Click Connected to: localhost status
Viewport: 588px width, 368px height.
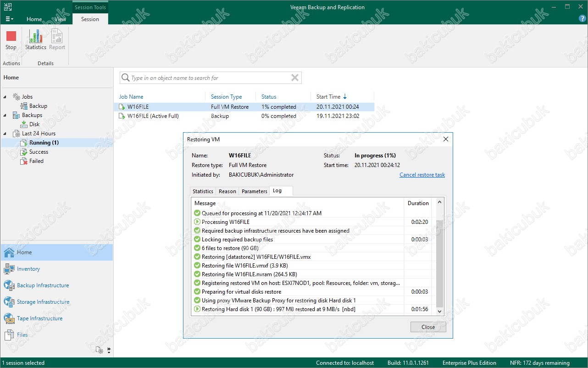click(345, 363)
